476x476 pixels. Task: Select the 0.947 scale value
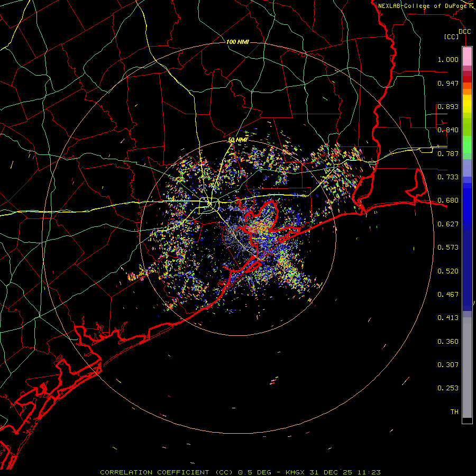[448, 83]
